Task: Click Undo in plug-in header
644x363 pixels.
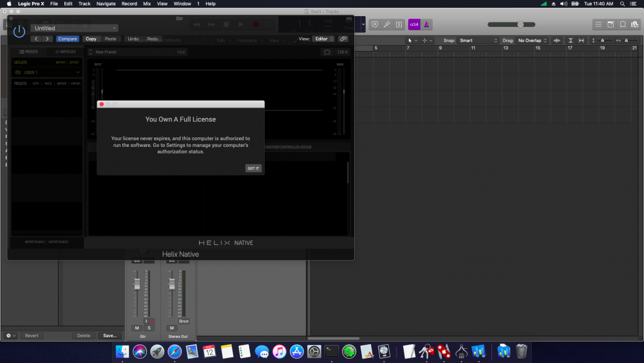Action: click(133, 39)
